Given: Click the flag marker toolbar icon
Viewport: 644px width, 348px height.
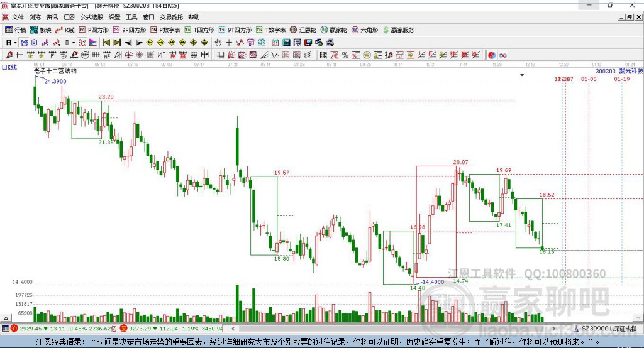Looking at the screenshot, I should [x=93, y=43].
